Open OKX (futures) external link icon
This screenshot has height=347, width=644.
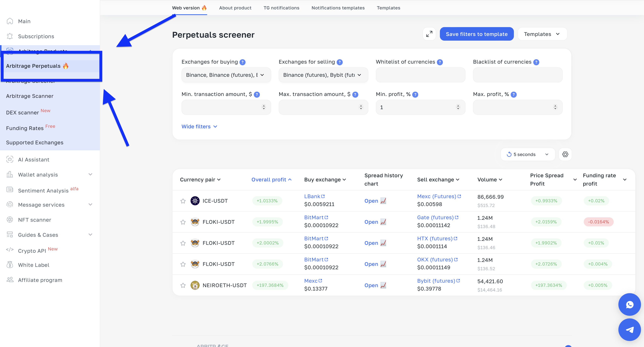456,259
